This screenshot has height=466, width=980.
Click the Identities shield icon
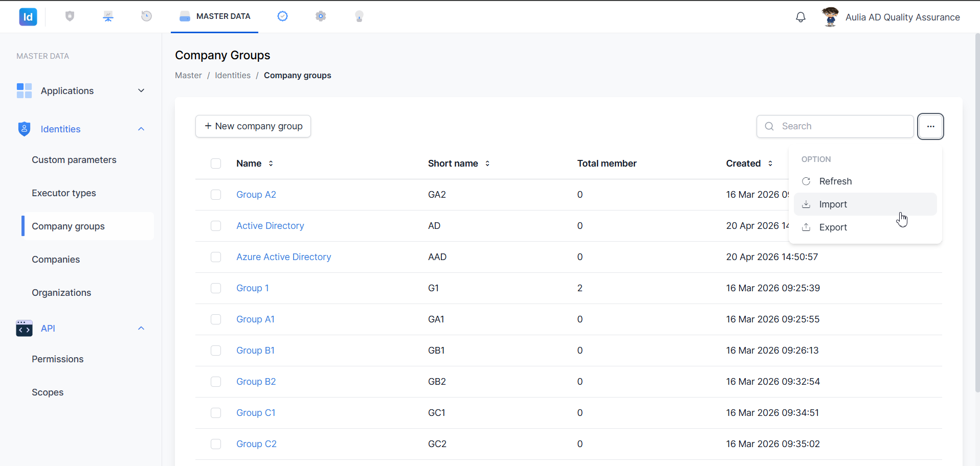coord(24,129)
